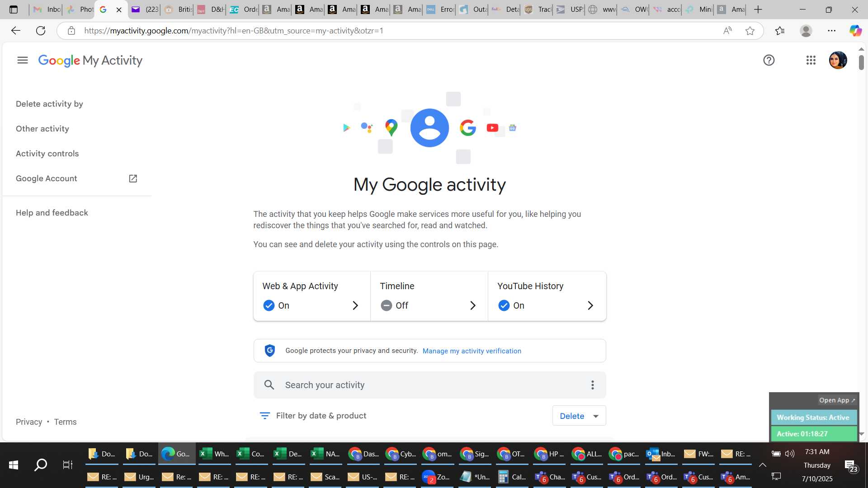Screen dimensions: 868x488
Task: Open the browser Favorites list icon
Action: point(780,31)
